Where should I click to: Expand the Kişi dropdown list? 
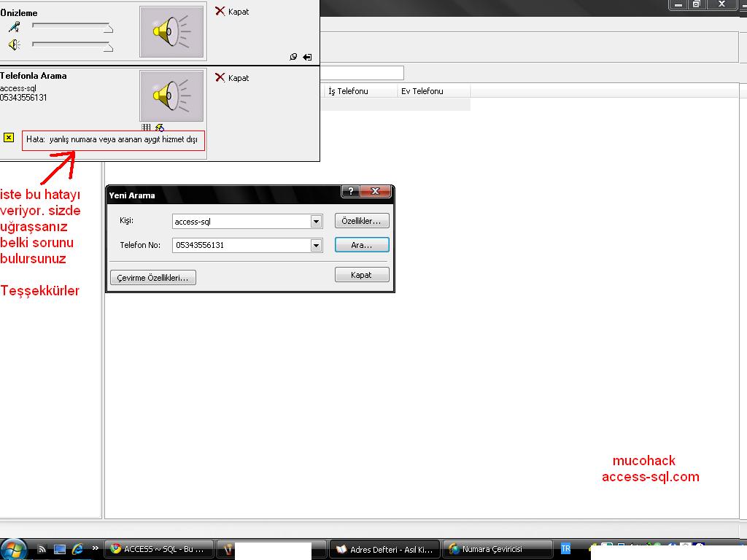(x=316, y=222)
